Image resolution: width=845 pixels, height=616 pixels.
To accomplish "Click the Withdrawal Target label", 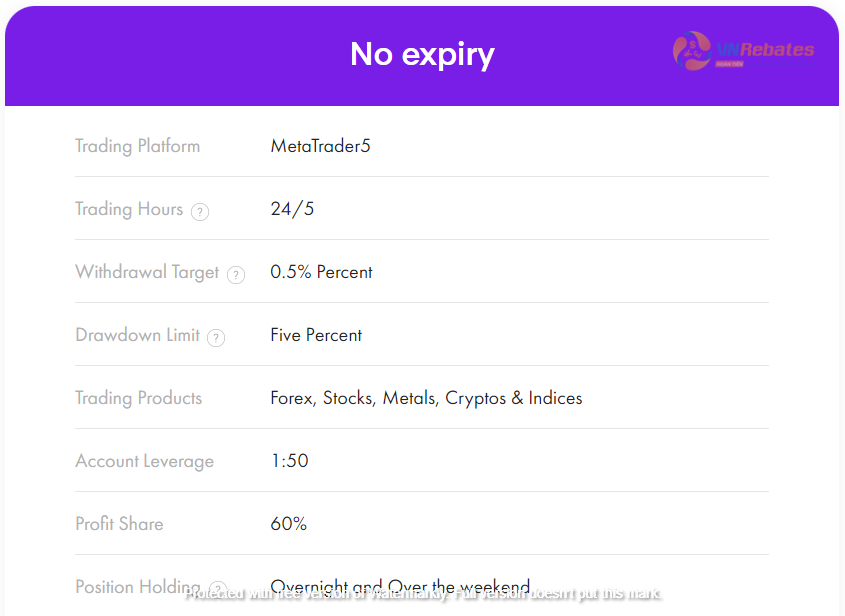I will pyautogui.click(x=147, y=272).
